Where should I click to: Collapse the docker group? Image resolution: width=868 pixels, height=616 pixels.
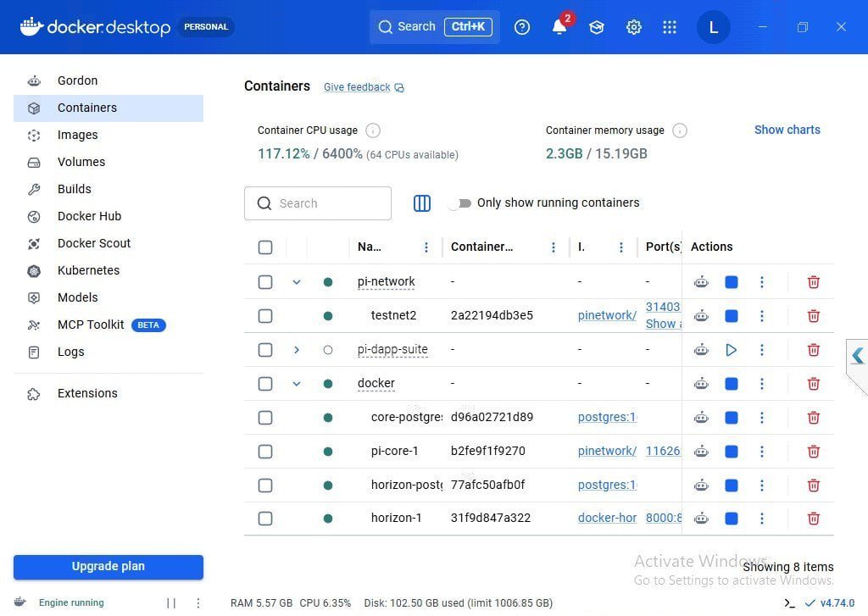[297, 384]
